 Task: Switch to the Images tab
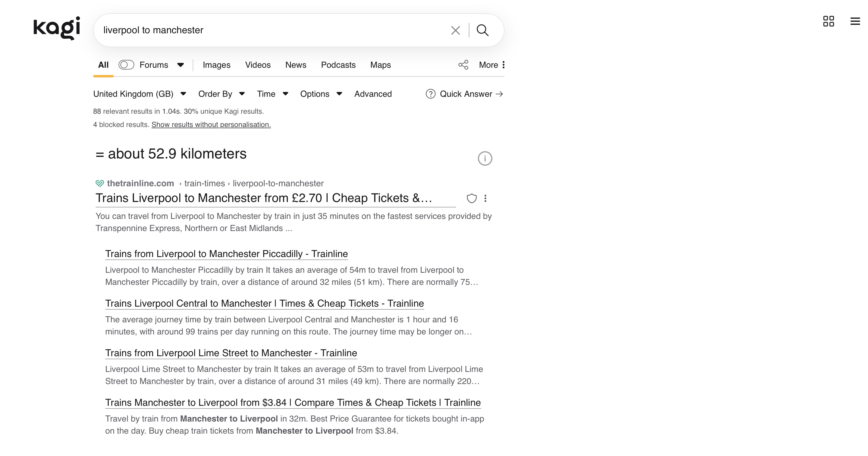click(216, 65)
